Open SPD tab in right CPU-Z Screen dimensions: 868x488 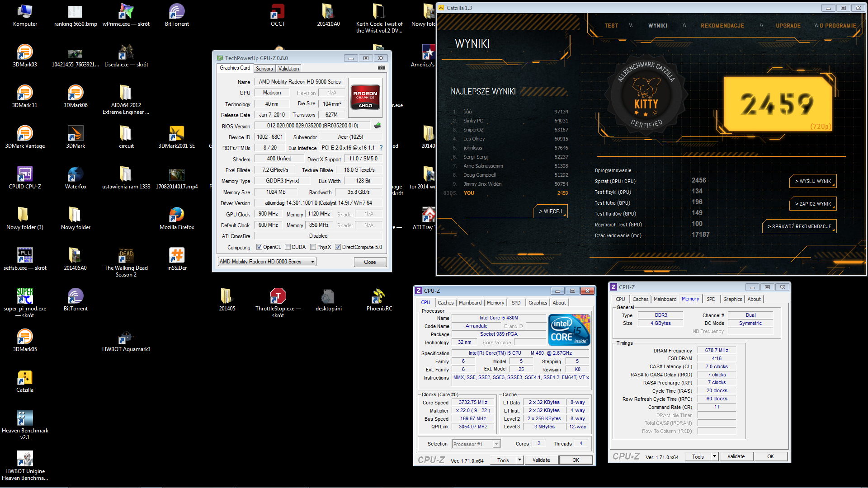(x=711, y=299)
